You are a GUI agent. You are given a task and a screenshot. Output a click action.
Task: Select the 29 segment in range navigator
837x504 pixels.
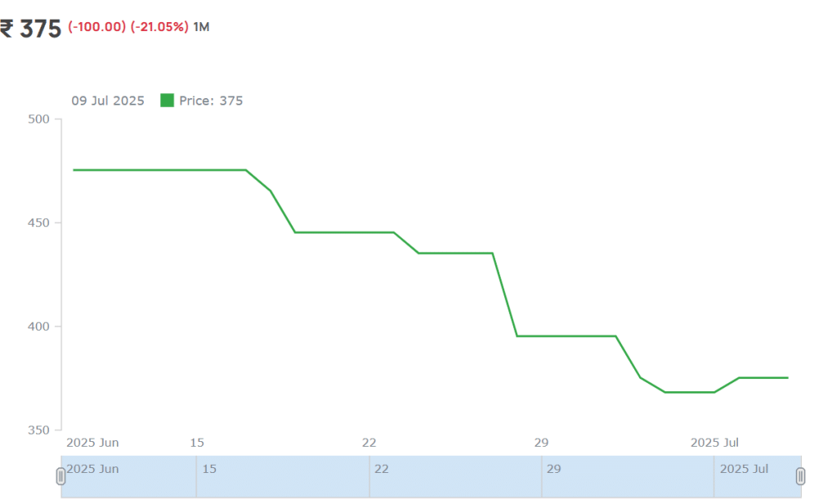628,476
